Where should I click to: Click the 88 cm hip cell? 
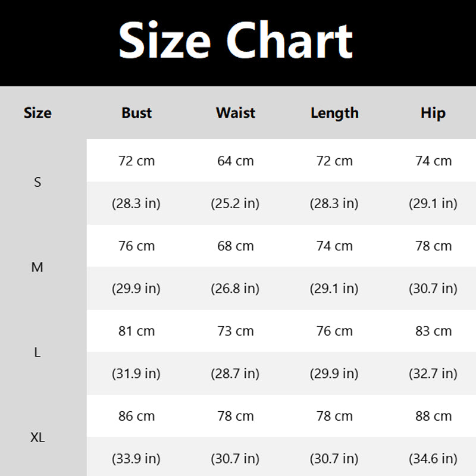point(433,416)
